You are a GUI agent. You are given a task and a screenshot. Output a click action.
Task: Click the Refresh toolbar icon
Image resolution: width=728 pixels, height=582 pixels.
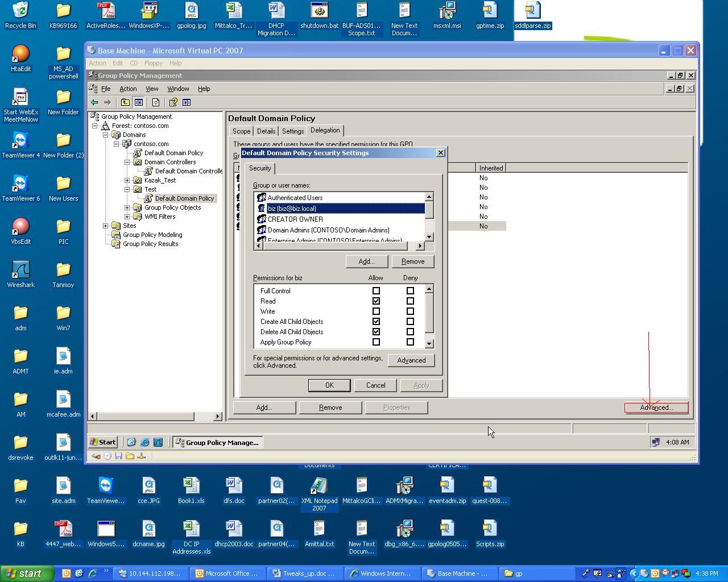click(156, 102)
